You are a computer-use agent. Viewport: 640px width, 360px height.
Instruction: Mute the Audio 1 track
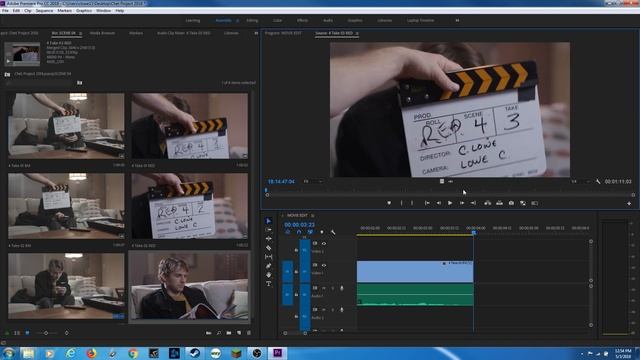(x=324, y=288)
